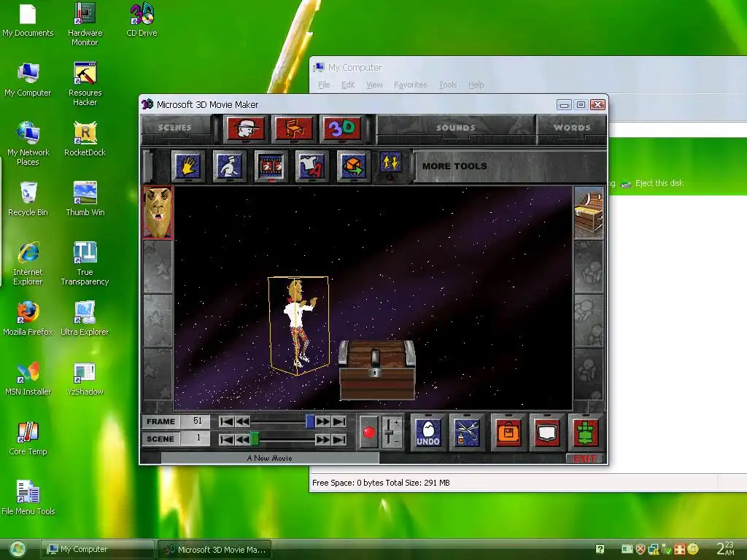Select the File Menu Tools desktop icon
The width and height of the screenshot is (747, 560).
pyautogui.click(x=28, y=498)
